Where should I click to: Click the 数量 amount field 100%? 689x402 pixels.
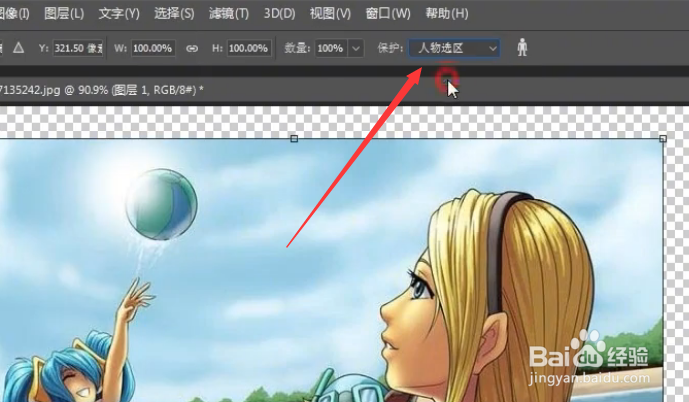coord(331,48)
